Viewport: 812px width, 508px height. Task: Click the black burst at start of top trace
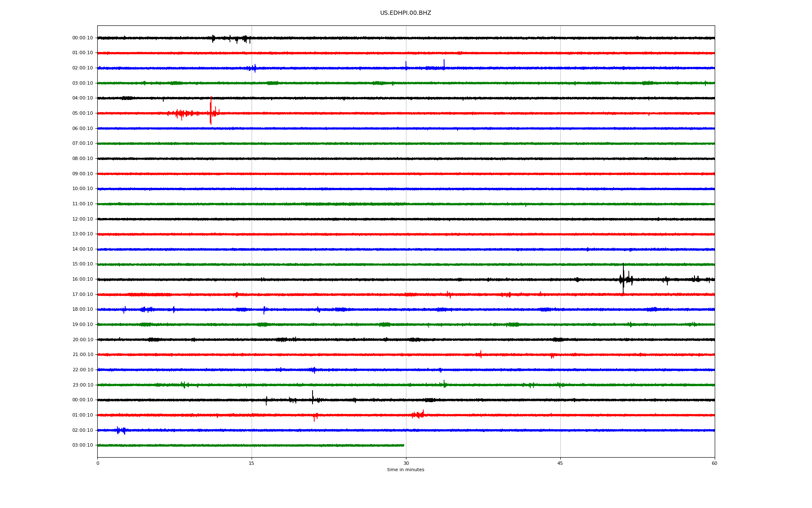213,38
